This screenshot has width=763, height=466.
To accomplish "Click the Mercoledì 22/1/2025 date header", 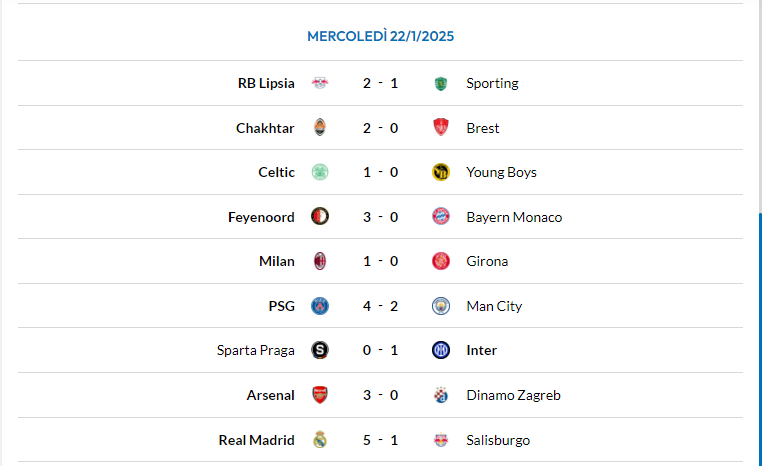I will tap(380, 36).
